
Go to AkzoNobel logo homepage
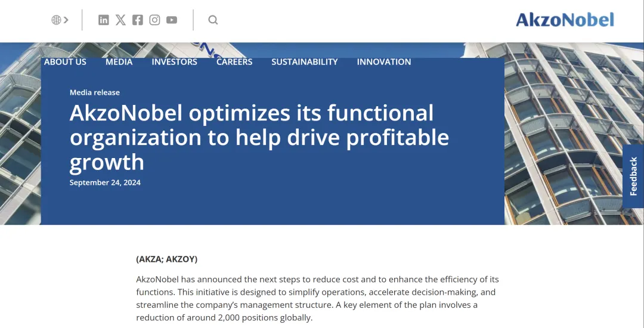565,20
